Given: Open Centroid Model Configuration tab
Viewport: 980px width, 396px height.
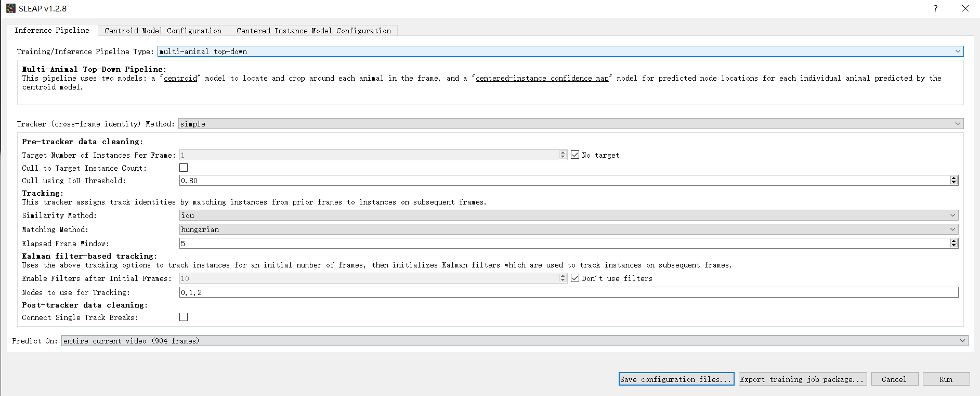Looking at the screenshot, I should (163, 31).
